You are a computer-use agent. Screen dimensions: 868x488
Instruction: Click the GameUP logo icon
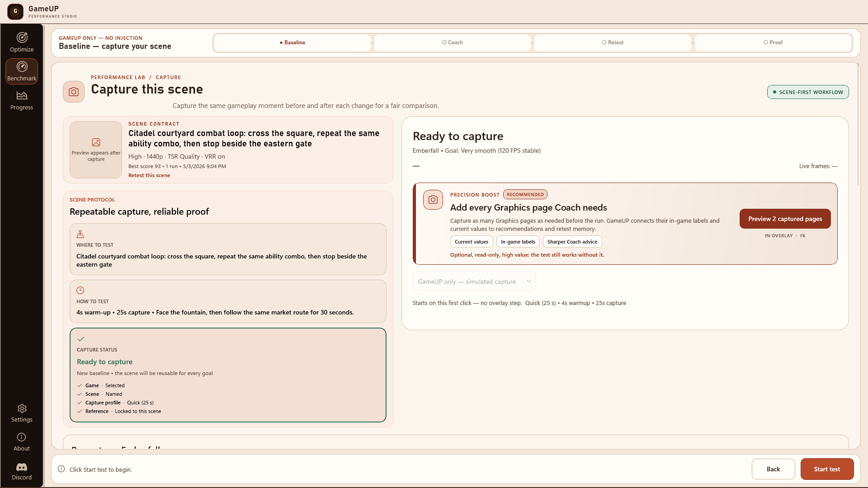(15, 12)
